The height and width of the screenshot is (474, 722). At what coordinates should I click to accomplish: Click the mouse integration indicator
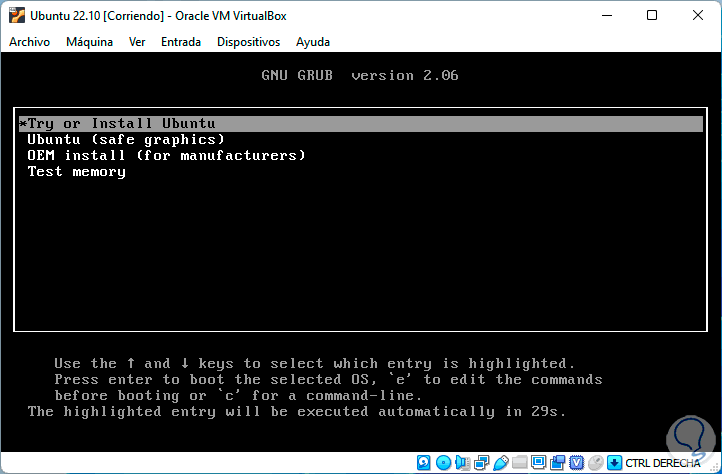596,462
